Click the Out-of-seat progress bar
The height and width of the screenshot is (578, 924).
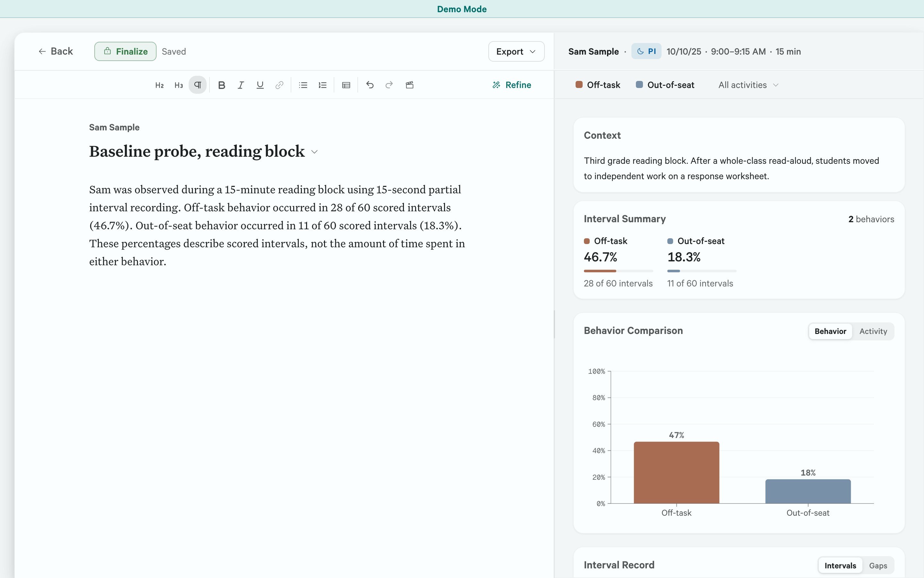702,271
